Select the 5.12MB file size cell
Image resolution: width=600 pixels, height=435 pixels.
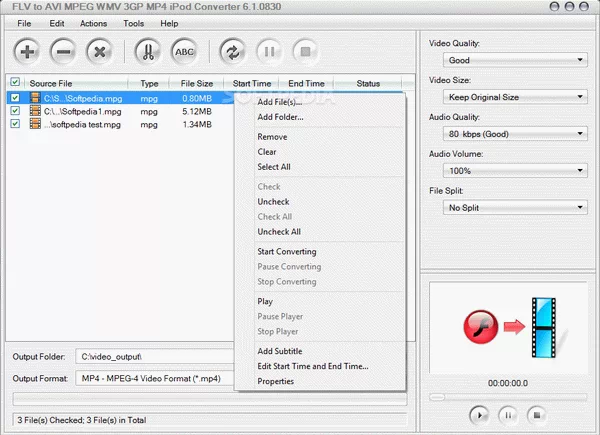point(197,111)
